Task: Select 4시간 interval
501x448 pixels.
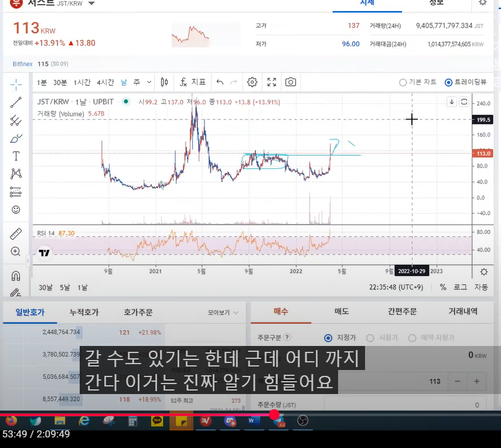Action: (x=105, y=83)
